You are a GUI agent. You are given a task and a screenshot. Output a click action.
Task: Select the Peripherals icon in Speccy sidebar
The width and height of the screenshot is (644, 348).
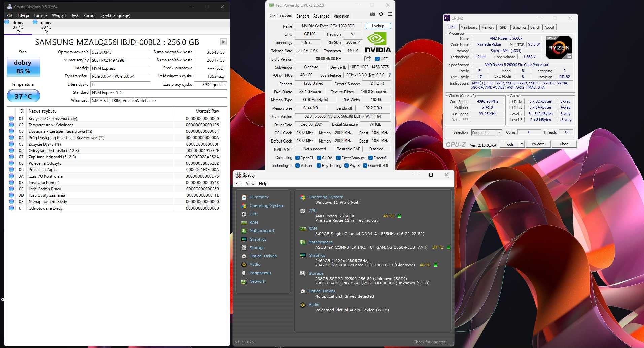click(x=244, y=273)
